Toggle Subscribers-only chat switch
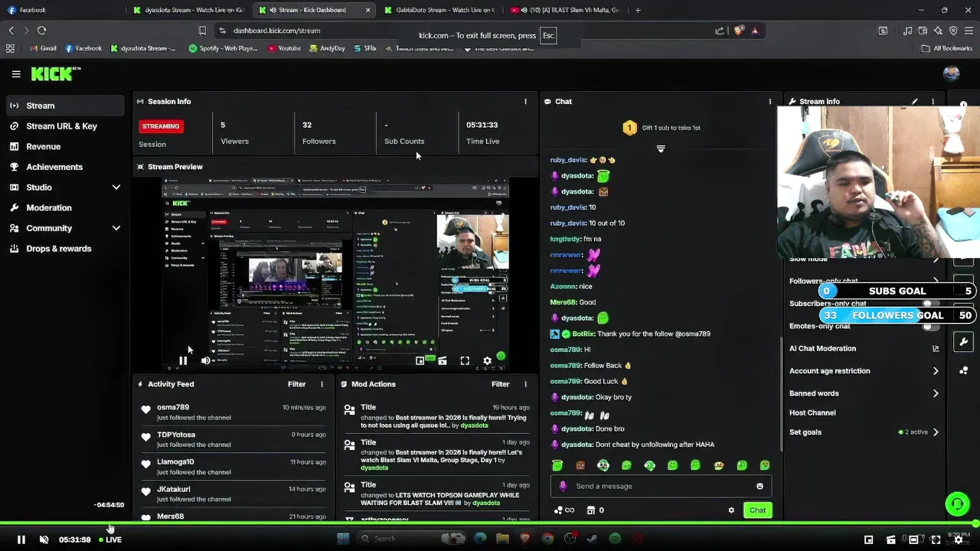This screenshot has height=551, width=980. [x=930, y=304]
